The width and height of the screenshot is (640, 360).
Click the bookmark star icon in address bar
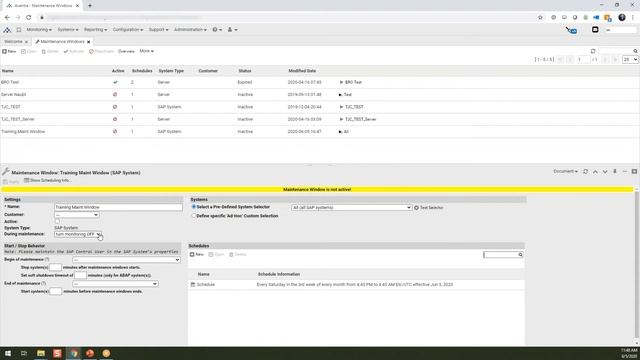[540, 18]
